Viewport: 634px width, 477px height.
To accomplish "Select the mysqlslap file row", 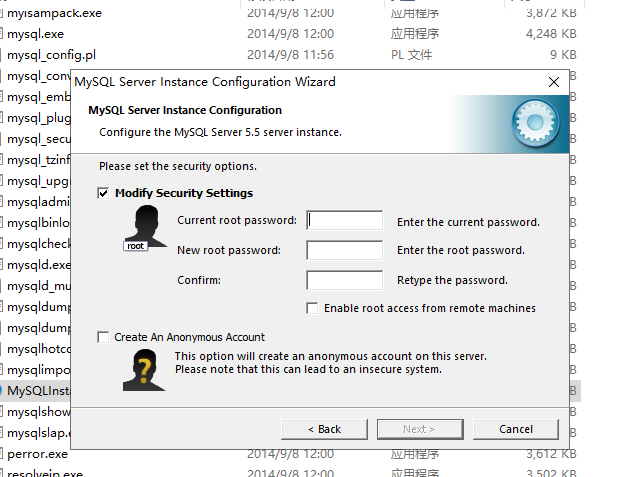I will [39, 433].
